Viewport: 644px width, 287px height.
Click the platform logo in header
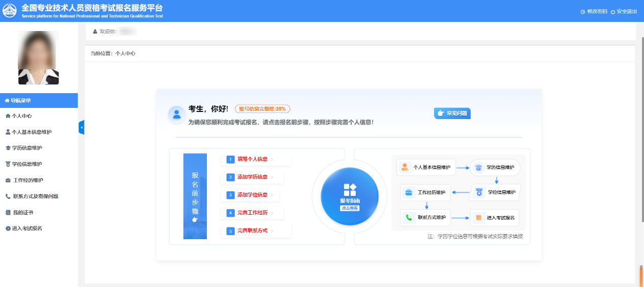[10, 11]
